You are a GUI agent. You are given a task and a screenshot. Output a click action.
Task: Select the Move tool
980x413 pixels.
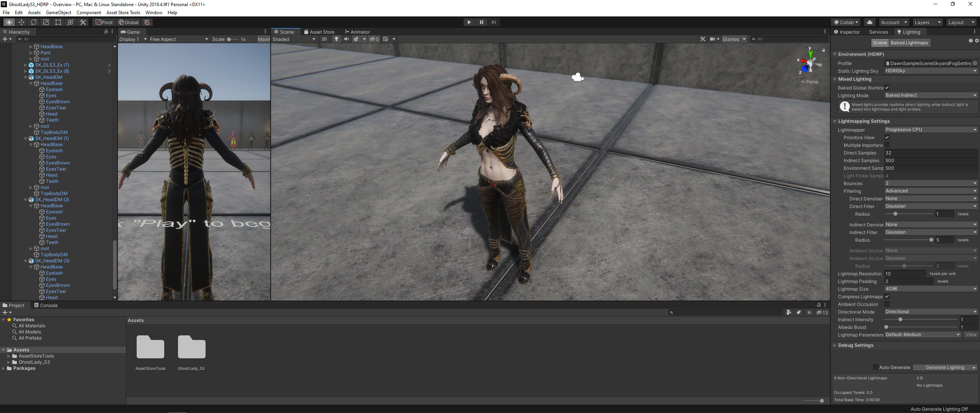click(21, 22)
